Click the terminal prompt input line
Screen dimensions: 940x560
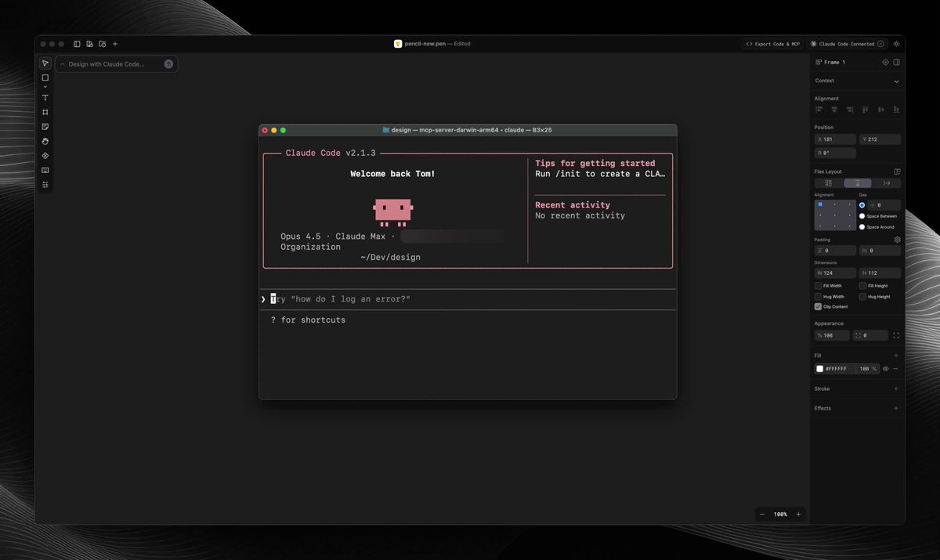[x=468, y=299]
